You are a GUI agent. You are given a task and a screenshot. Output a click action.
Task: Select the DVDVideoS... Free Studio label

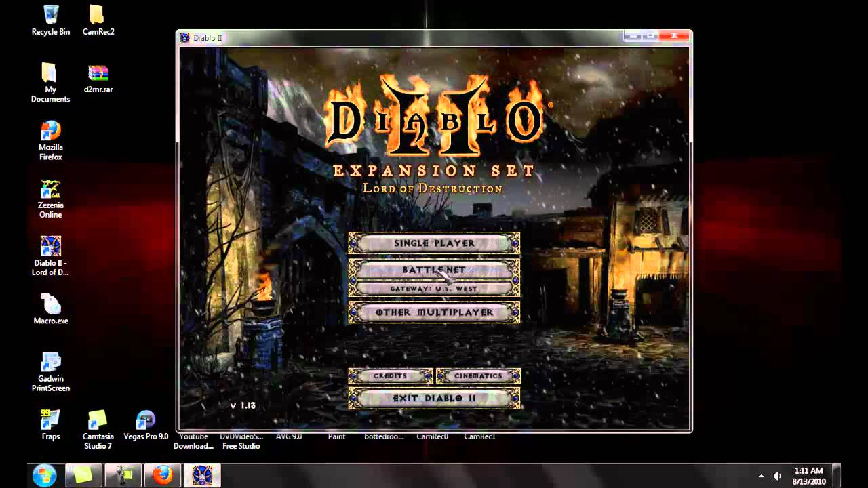[x=241, y=441]
